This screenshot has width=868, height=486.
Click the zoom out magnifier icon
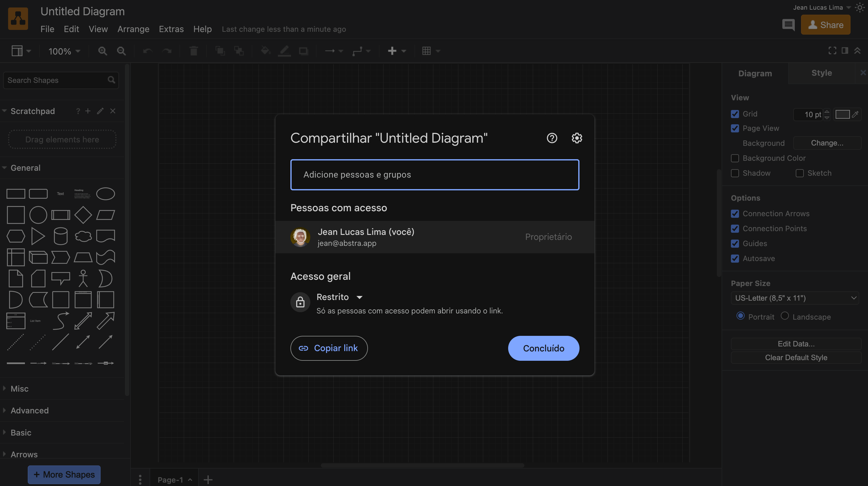tap(121, 51)
